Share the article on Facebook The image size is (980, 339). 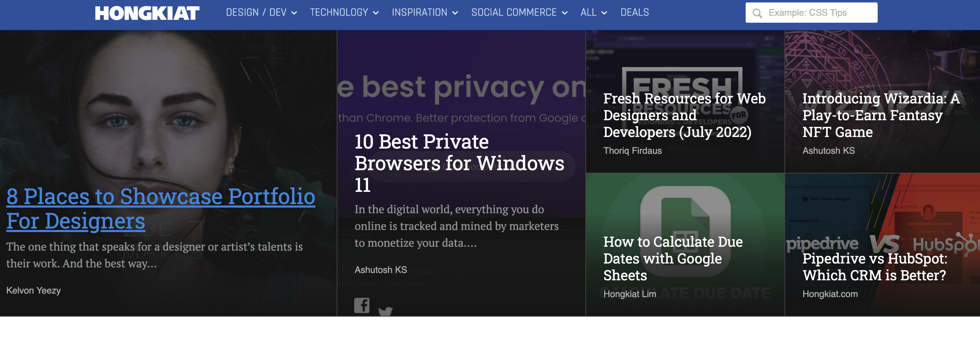pyautogui.click(x=362, y=305)
